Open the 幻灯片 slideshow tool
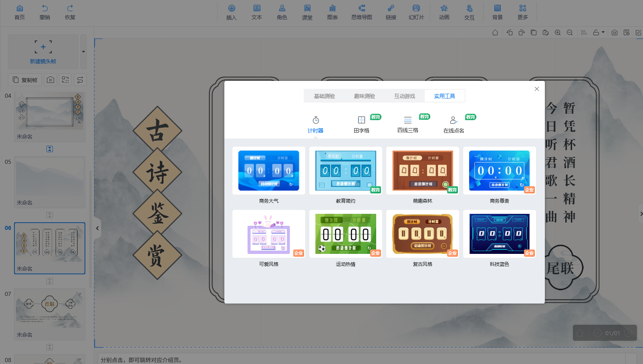 (416, 12)
